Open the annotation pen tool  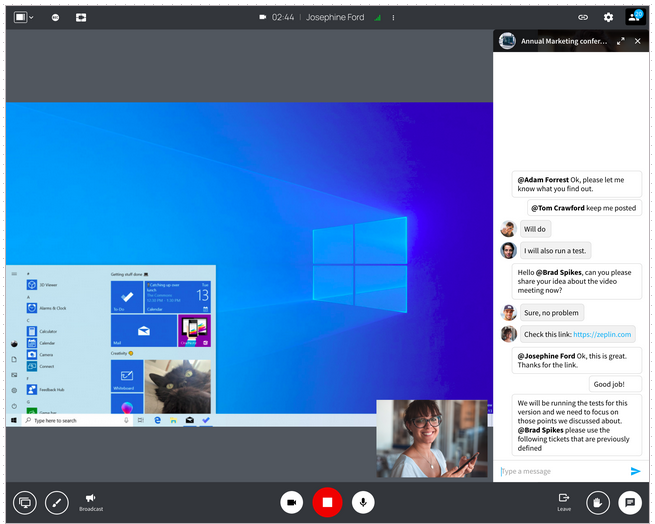(57, 502)
